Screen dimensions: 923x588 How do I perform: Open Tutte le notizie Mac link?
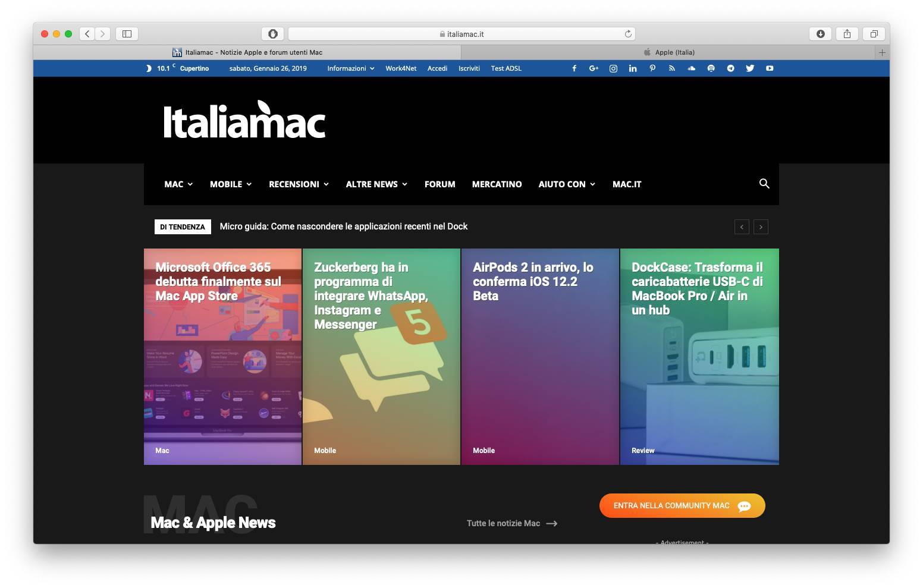512,523
